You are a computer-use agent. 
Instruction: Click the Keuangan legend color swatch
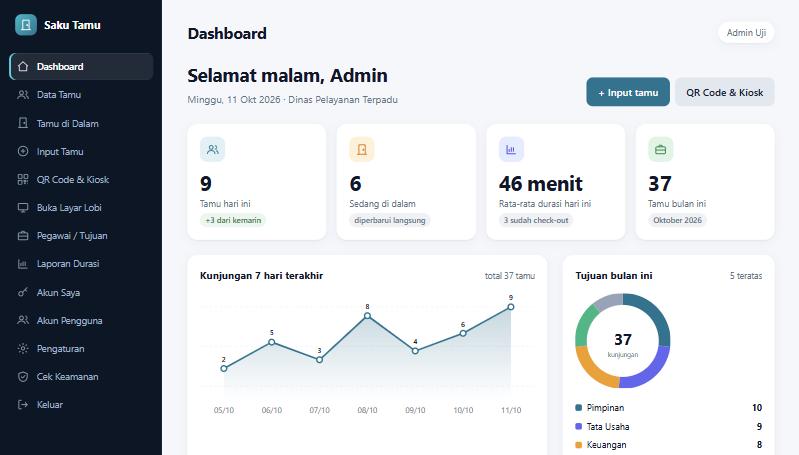[x=578, y=444]
